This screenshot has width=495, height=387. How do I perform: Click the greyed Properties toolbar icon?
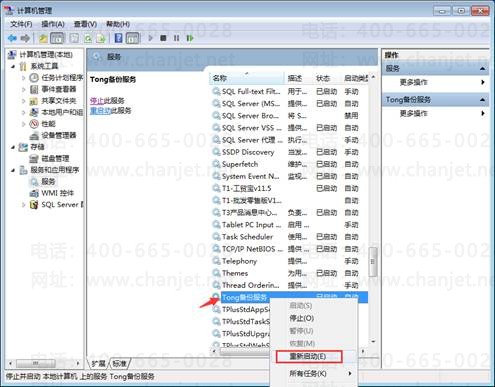pos(74,38)
